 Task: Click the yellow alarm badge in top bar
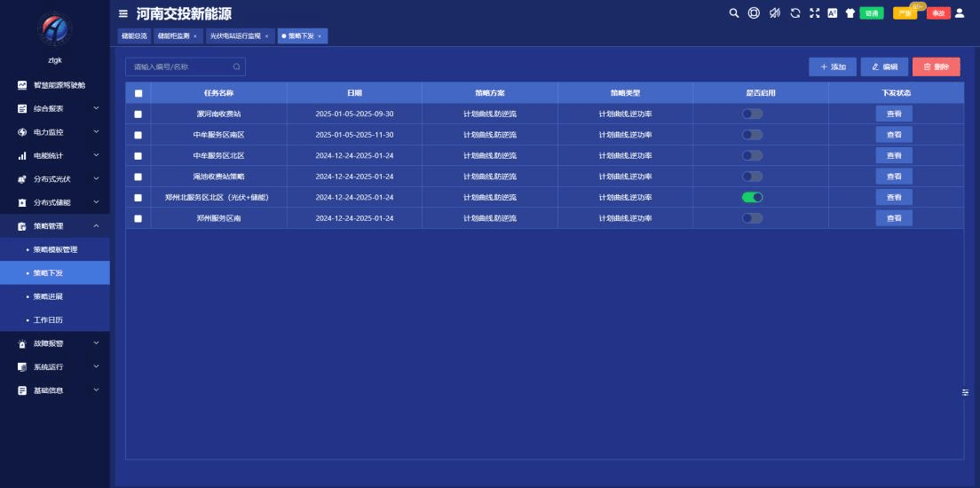905,13
